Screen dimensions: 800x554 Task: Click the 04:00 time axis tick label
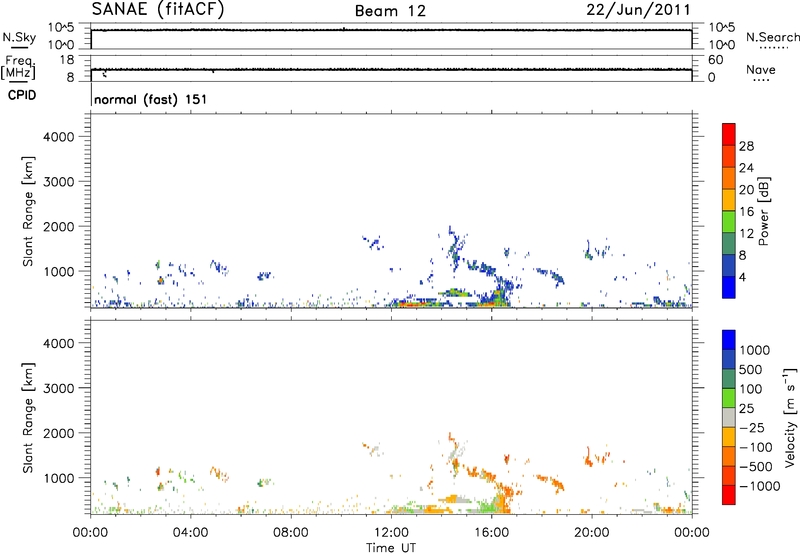[190, 533]
